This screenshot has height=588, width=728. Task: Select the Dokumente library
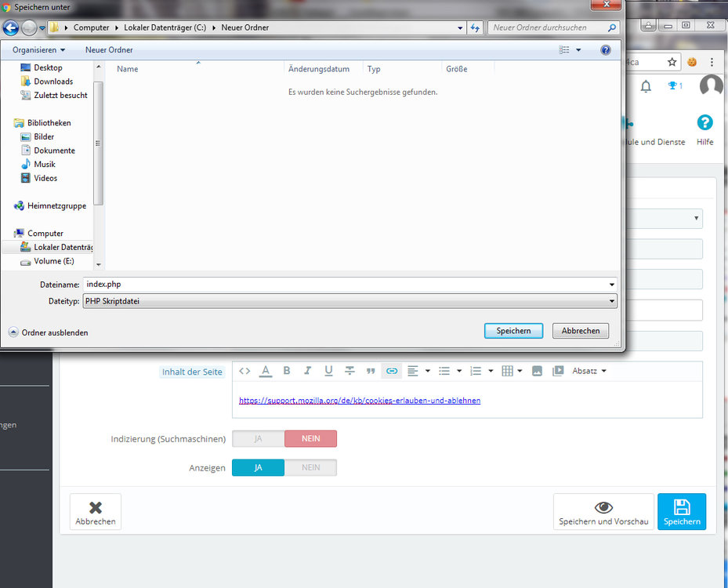tap(54, 151)
